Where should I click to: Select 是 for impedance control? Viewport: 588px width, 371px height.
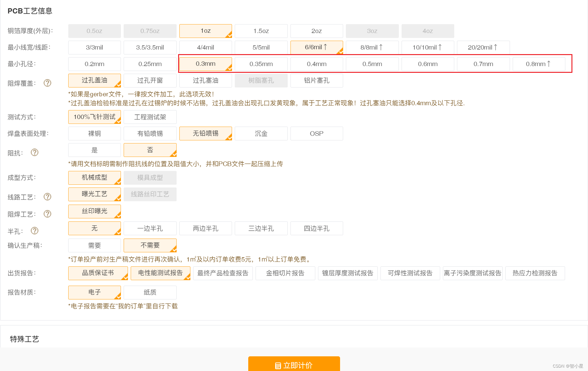pos(94,150)
